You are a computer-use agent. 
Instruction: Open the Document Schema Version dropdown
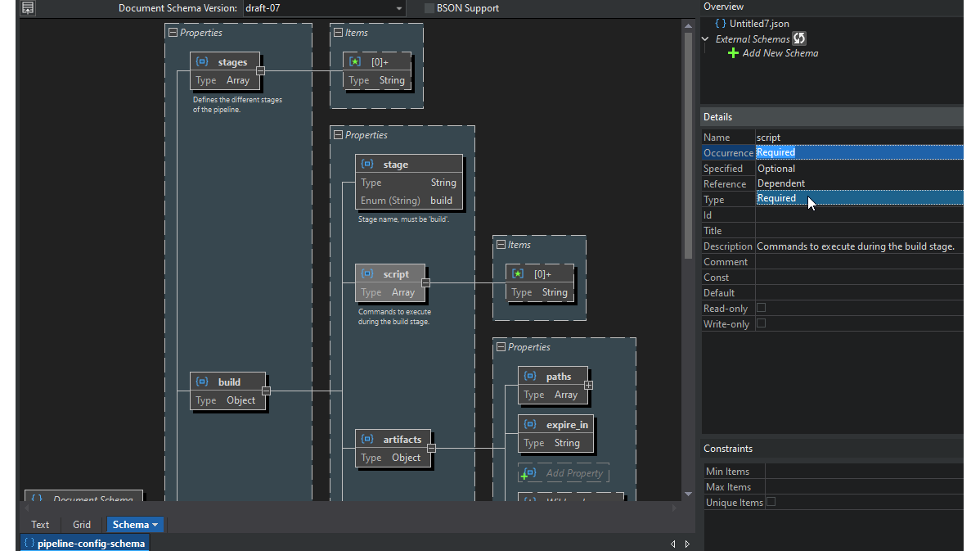398,8
